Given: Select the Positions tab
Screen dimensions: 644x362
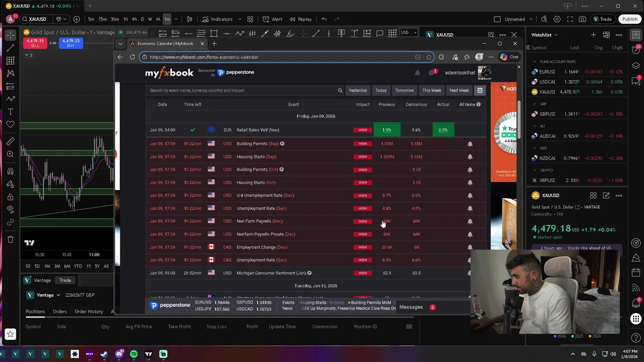Looking at the screenshot, I should click(35, 311).
